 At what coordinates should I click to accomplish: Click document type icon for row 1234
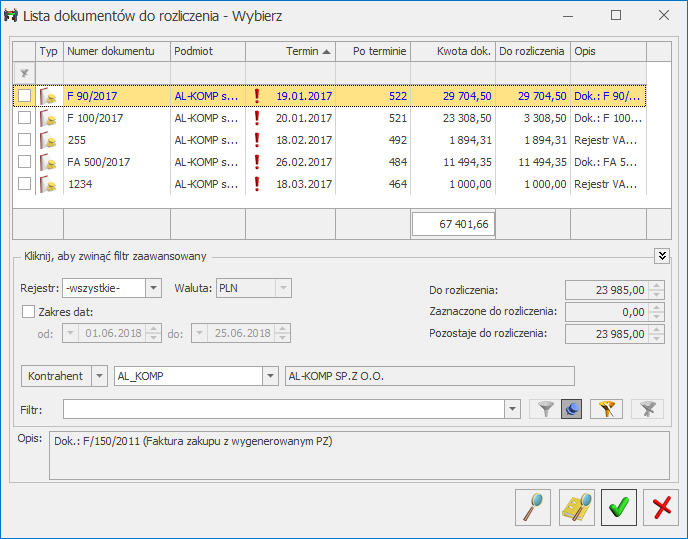click(x=49, y=184)
